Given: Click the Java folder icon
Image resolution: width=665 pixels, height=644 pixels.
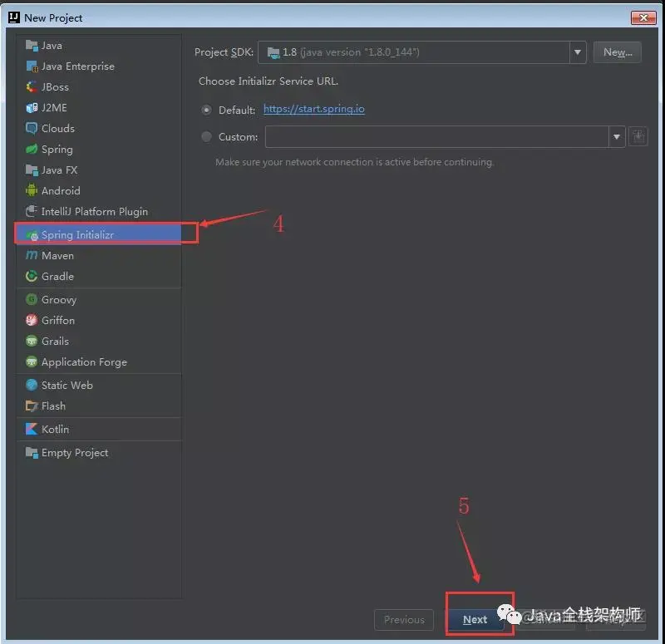Looking at the screenshot, I should (x=32, y=46).
